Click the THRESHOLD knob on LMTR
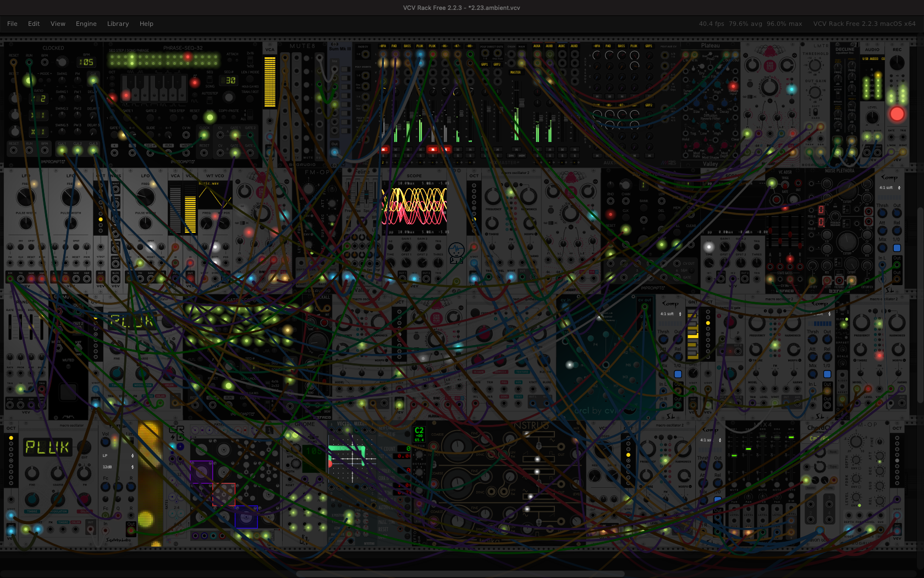 pos(815,66)
